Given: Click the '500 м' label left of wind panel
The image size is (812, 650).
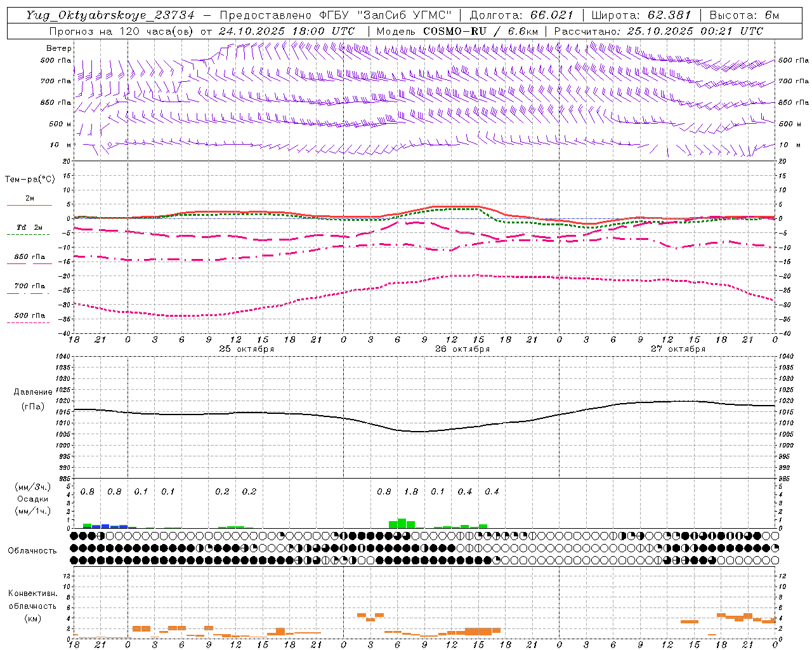Looking at the screenshot, I should click(60, 124).
